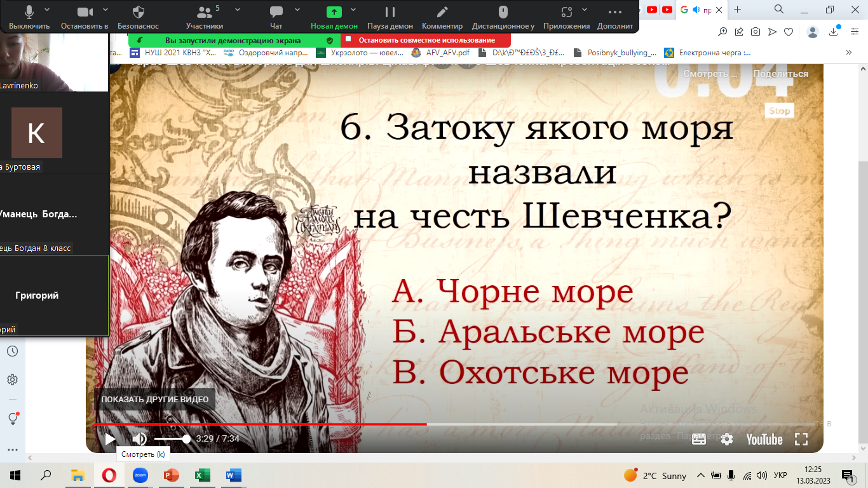Open the Zoom Security shield
The height and width of the screenshot is (488, 868).
[139, 17]
